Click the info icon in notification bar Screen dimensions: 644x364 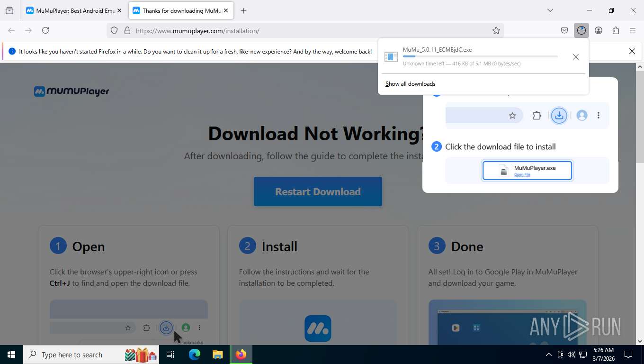pos(12,51)
